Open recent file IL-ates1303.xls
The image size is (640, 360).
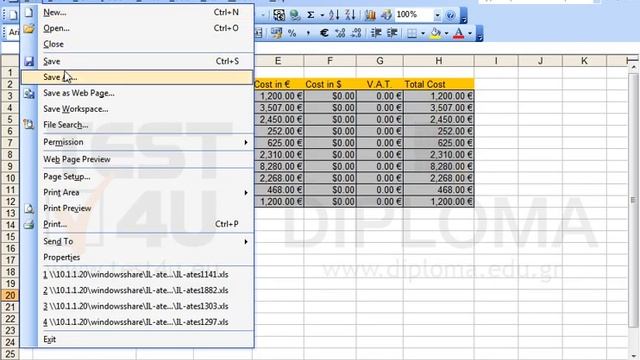(137, 306)
